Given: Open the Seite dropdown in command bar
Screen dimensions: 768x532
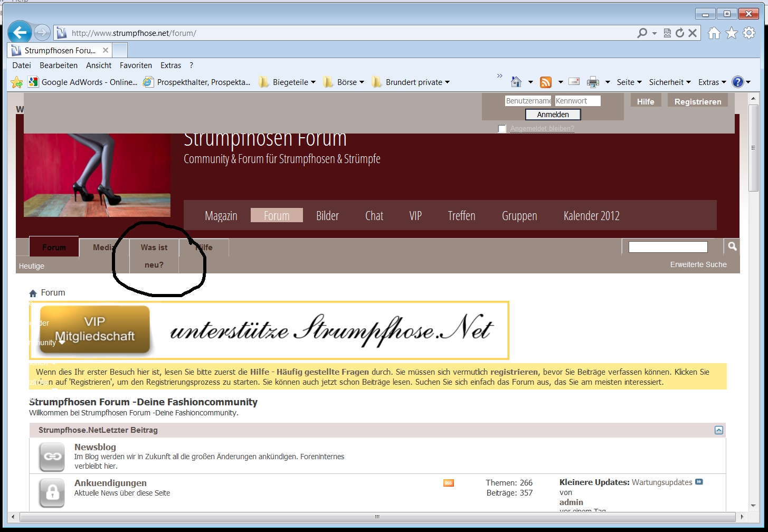Looking at the screenshot, I should point(629,82).
